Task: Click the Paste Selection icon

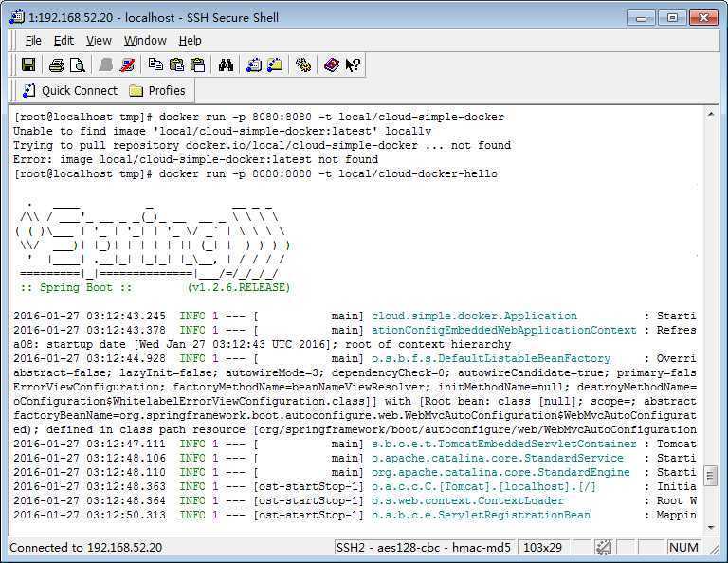Action: (198, 64)
